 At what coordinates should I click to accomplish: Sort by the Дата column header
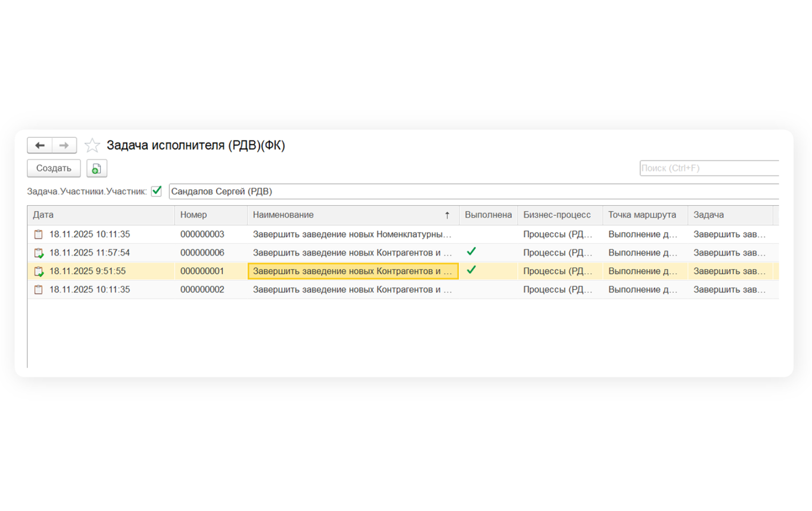(x=100, y=215)
